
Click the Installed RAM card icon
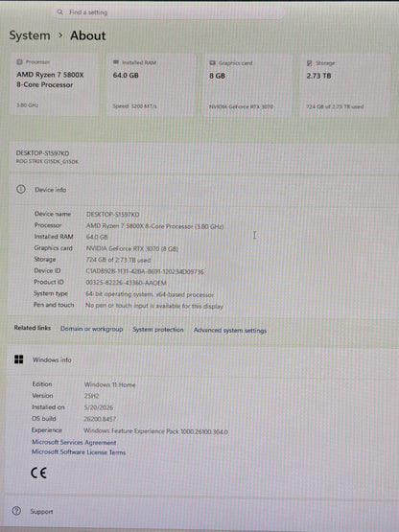click(x=116, y=62)
